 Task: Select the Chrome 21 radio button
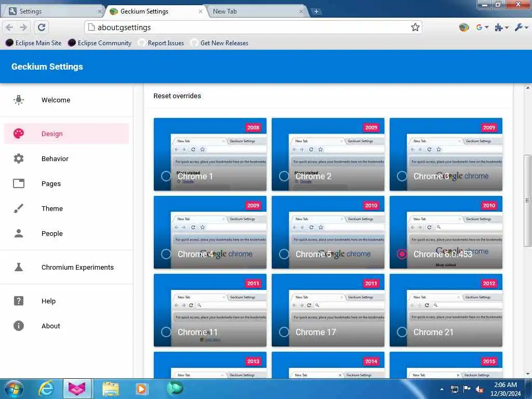click(402, 332)
